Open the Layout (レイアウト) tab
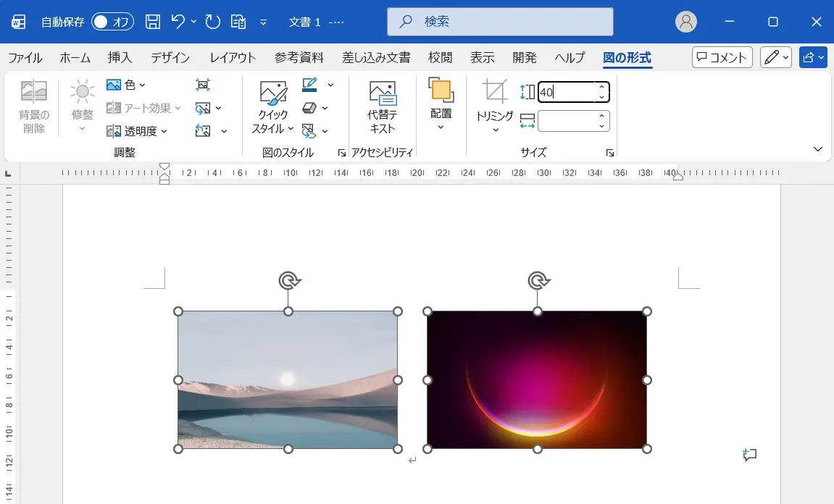The width and height of the screenshot is (834, 504). [x=233, y=57]
